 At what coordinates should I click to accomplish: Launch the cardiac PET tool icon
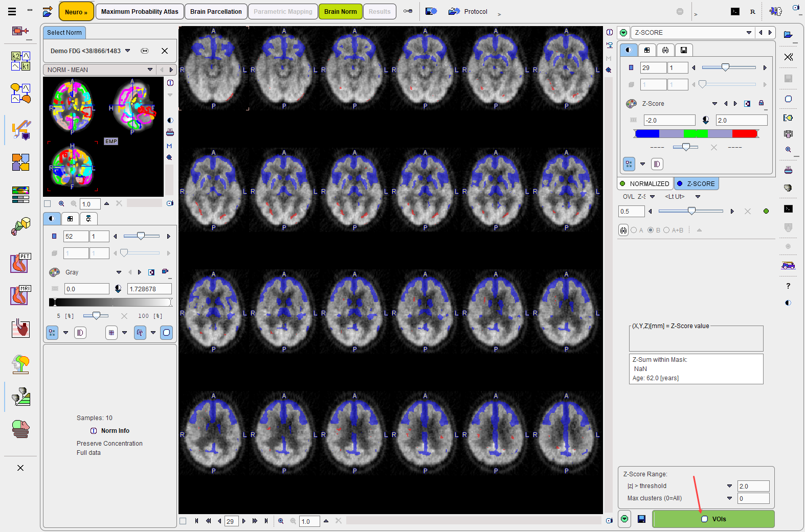[x=21, y=263]
